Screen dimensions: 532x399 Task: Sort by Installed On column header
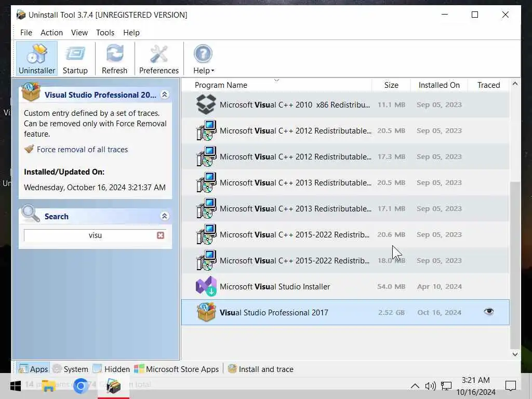point(439,85)
